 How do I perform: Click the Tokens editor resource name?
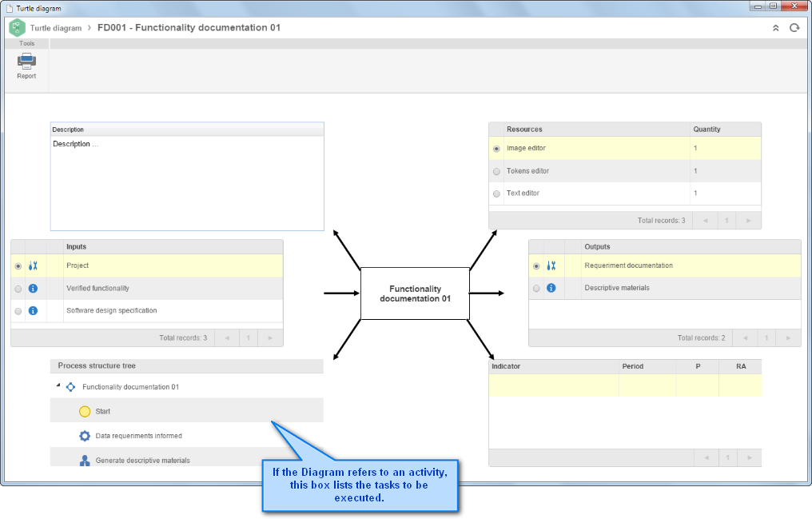pyautogui.click(x=527, y=171)
